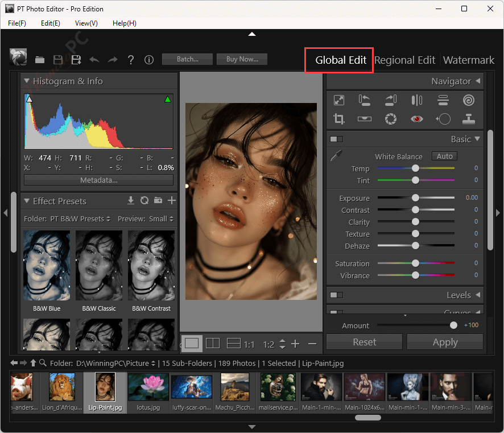Switch to the Watermark tab
The height and width of the screenshot is (433, 504).
click(x=469, y=60)
